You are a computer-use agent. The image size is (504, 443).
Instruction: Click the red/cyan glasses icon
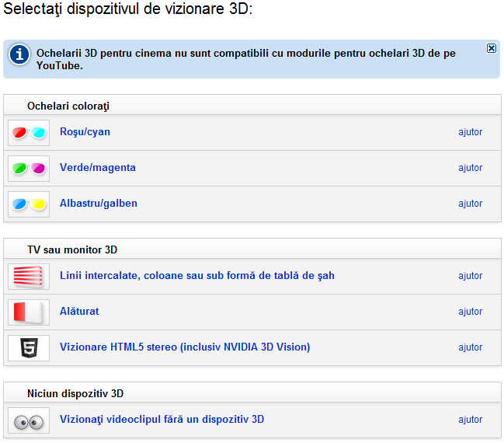pyautogui.click(x=29, y=133)
